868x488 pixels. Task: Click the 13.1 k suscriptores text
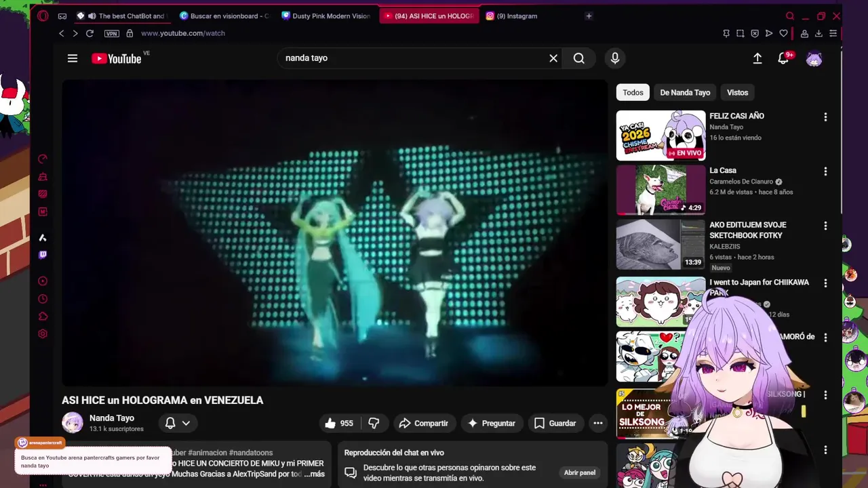(117, 429)
